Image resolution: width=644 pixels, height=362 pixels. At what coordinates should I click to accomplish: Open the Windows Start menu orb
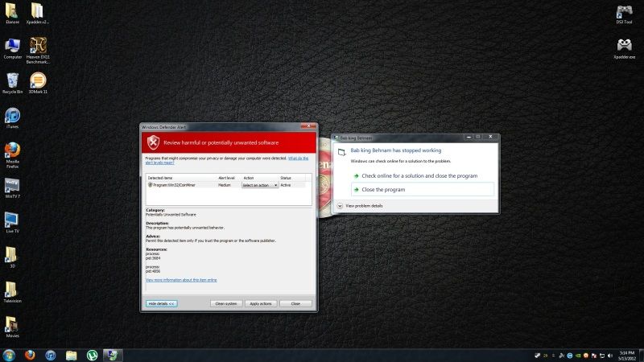[x=10, y=355]
